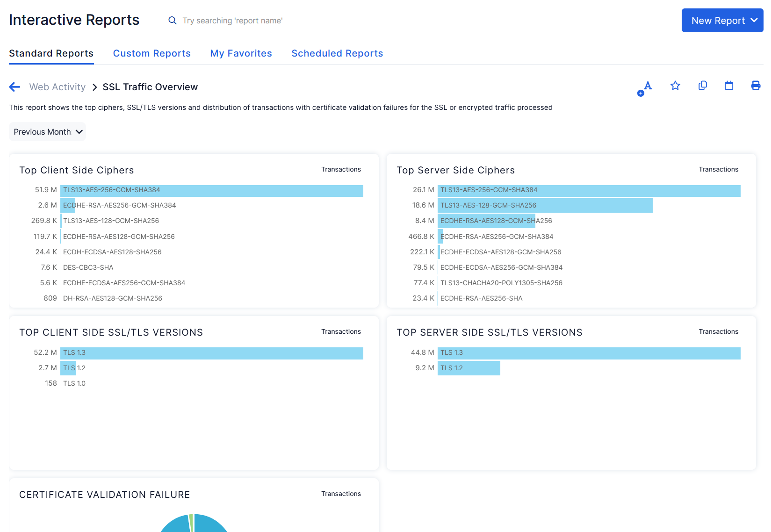771x532 pixels.
Task: Select TLS 1.3 server version bar
Action: [589, 353]
